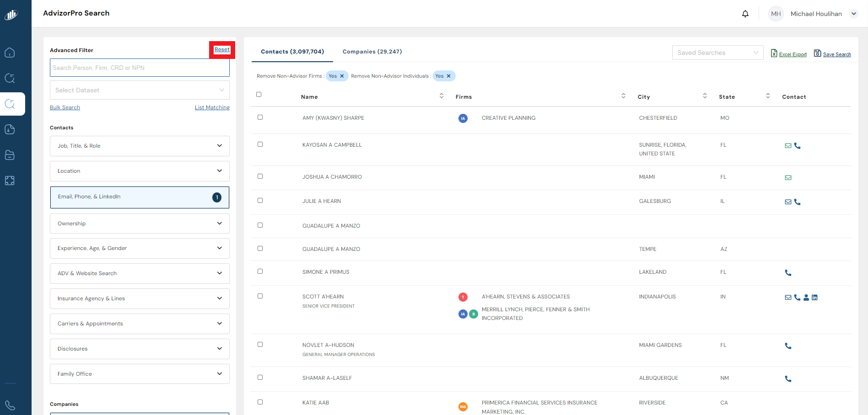Image resolution: width=868 pixels, height=415 pixels.
Task: Click the phone icon for Simone A Primus
Action: [x=788, y=273]
